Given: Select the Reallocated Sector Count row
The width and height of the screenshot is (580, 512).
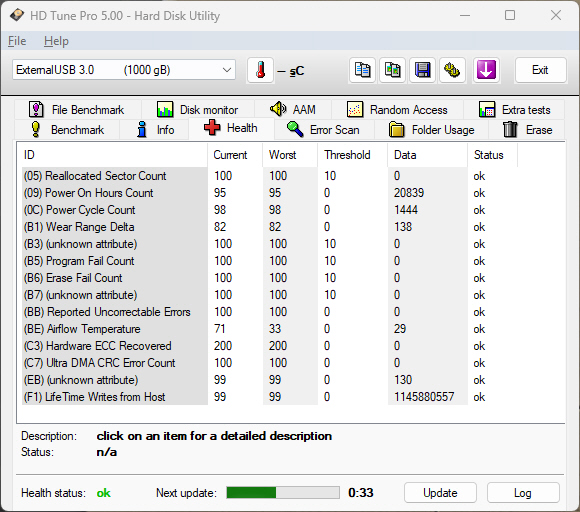Looking at the screenshot, I should 270,176.
